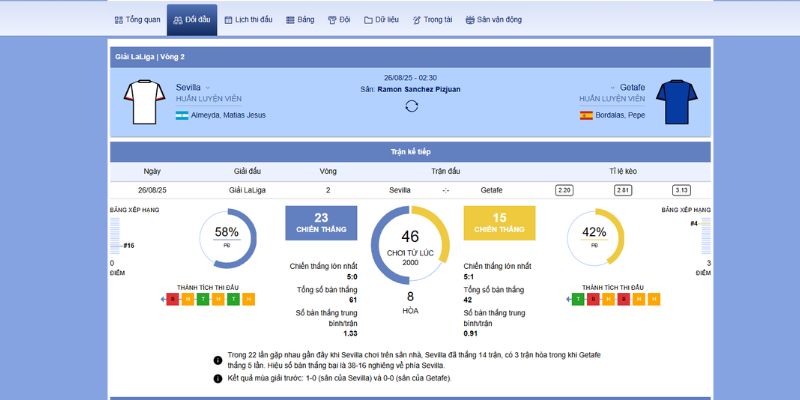Click Getafe's blue jersey icon

677,102
